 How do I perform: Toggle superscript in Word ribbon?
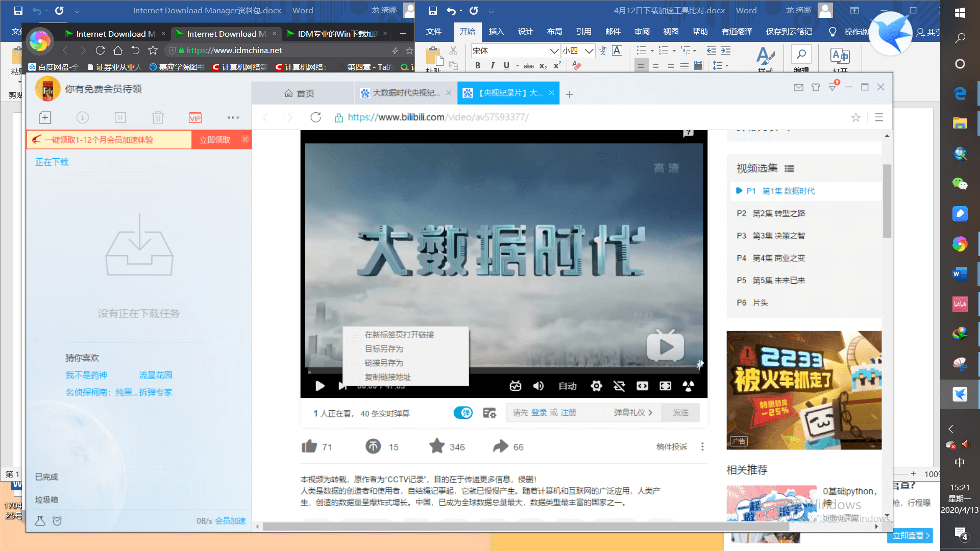557,65
